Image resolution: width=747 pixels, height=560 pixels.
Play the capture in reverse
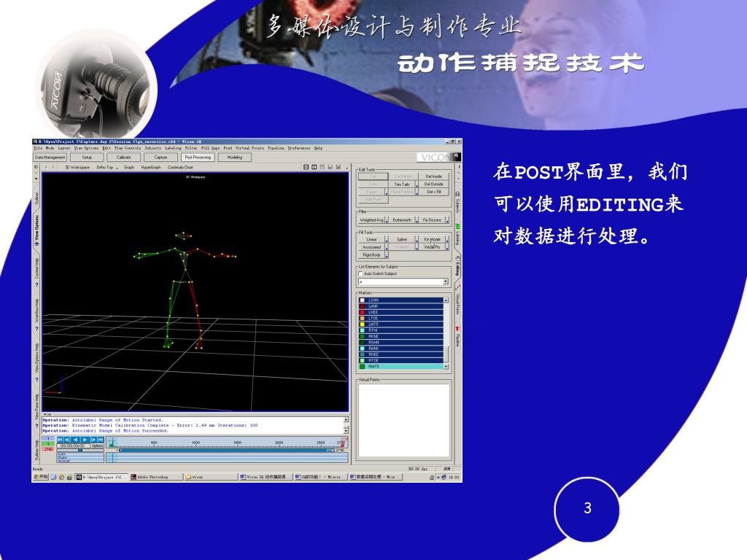[76, 440]
